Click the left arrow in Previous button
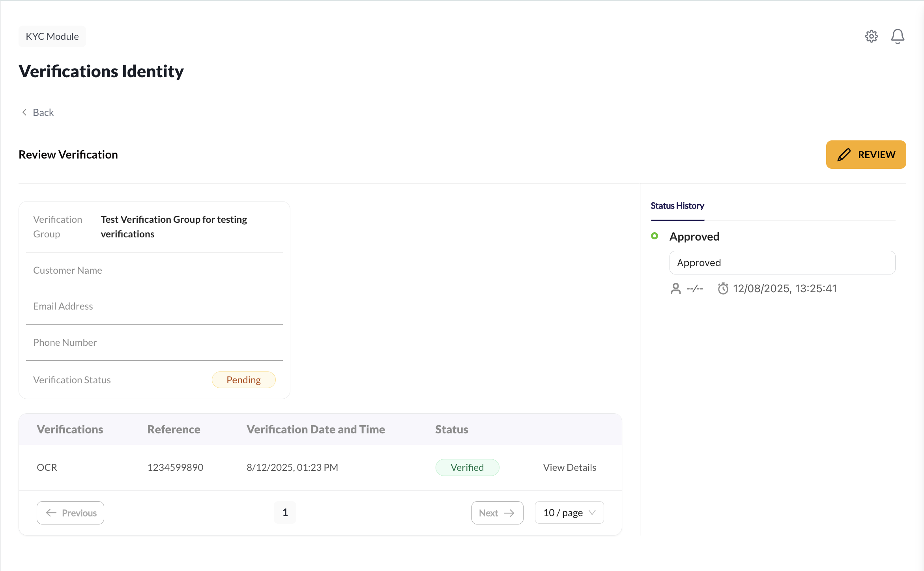924x571 pixels. pyautogui.click(x=51, y=513)
